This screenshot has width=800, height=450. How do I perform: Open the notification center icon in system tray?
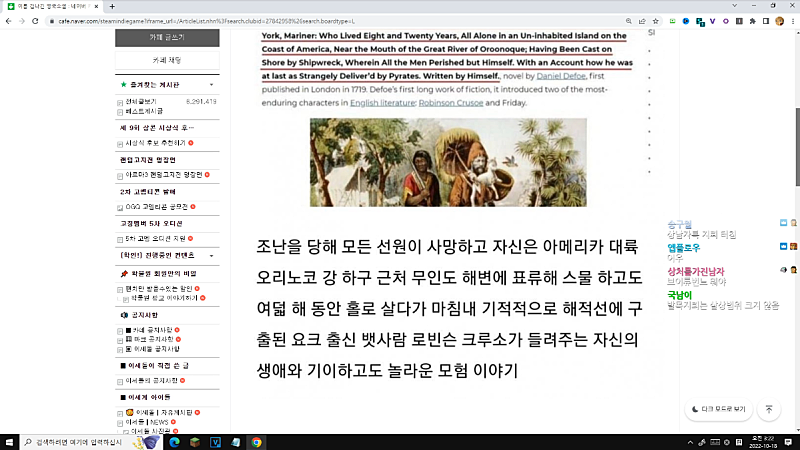[x=788, y=442]
